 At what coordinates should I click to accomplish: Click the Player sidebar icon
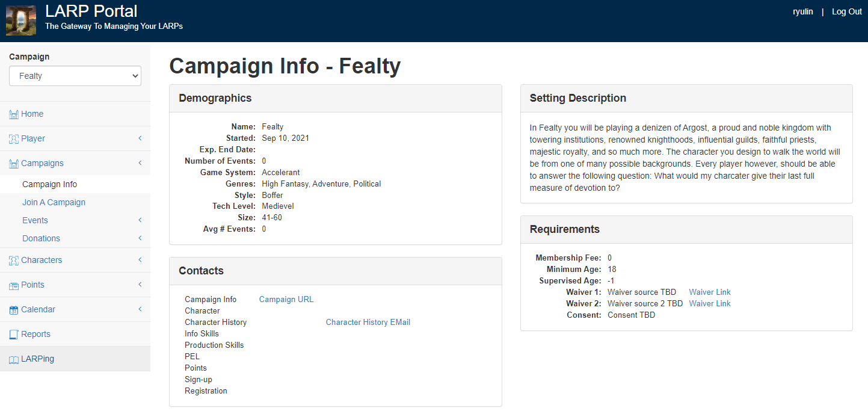pyautogui.click(x=14, y=139)
